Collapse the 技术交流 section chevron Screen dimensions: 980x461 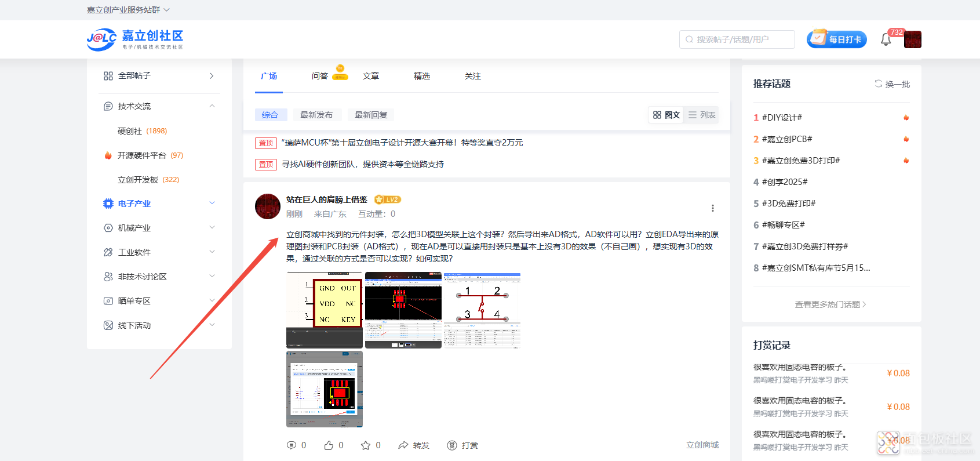[x=212, y=106]
